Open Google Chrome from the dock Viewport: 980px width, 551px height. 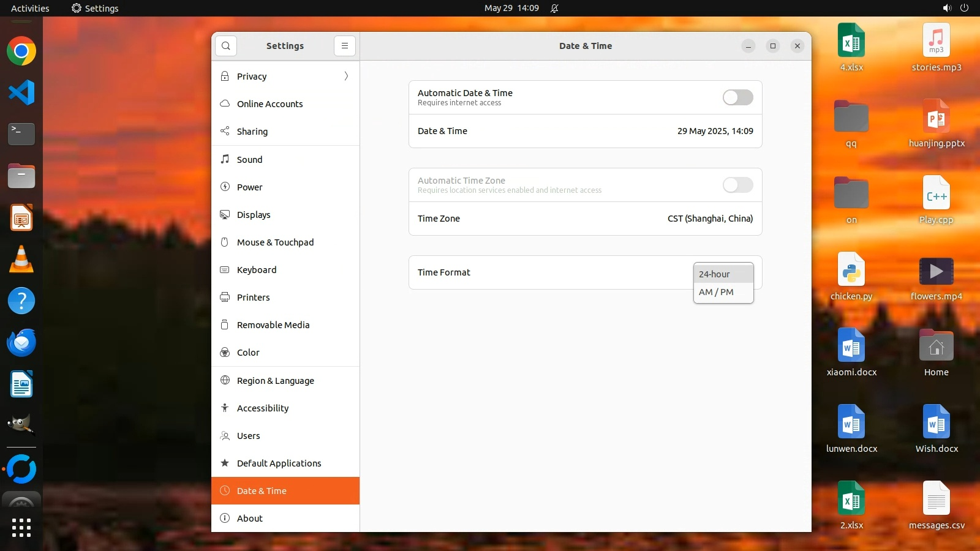[21, 51]
